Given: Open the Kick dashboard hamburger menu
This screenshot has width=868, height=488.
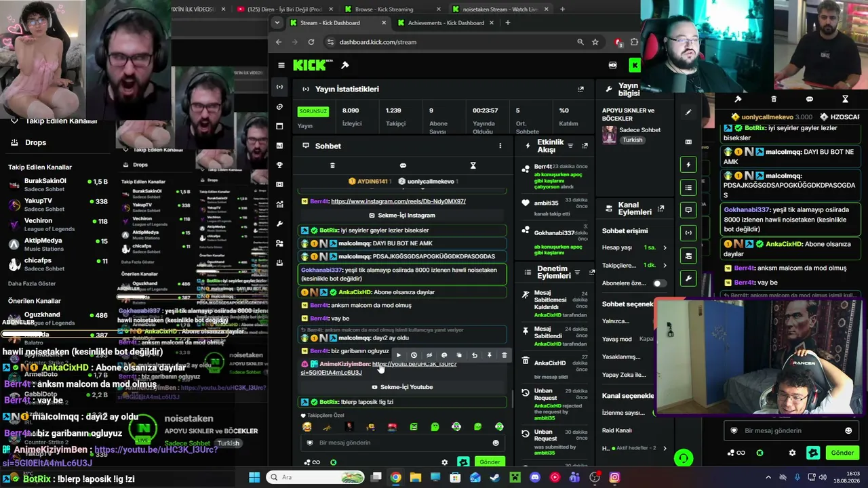Looking at the screenshot, I should pos(281,65).
